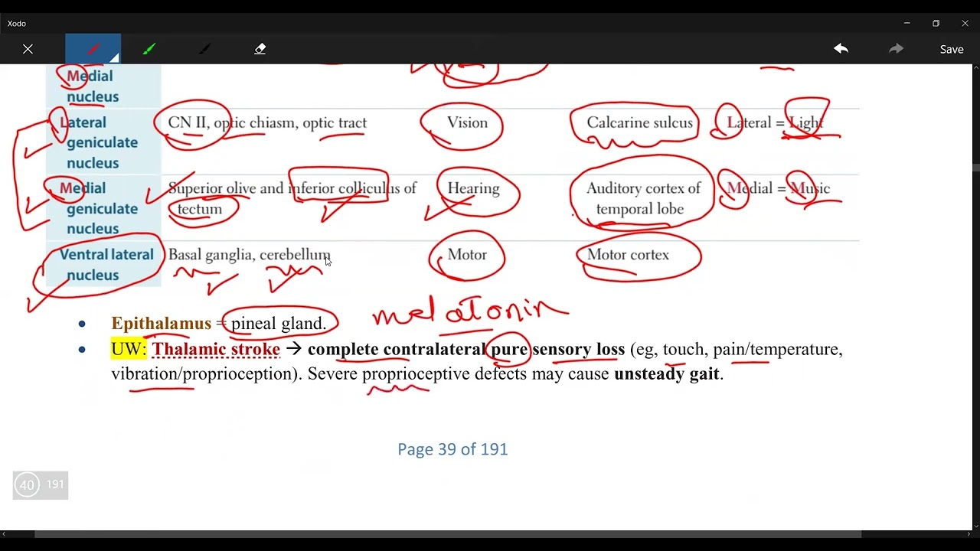Click 'Basal ganglia, cerebellum' cell
The width and height of the screenshot is (980, 551).
click(250, 255)
